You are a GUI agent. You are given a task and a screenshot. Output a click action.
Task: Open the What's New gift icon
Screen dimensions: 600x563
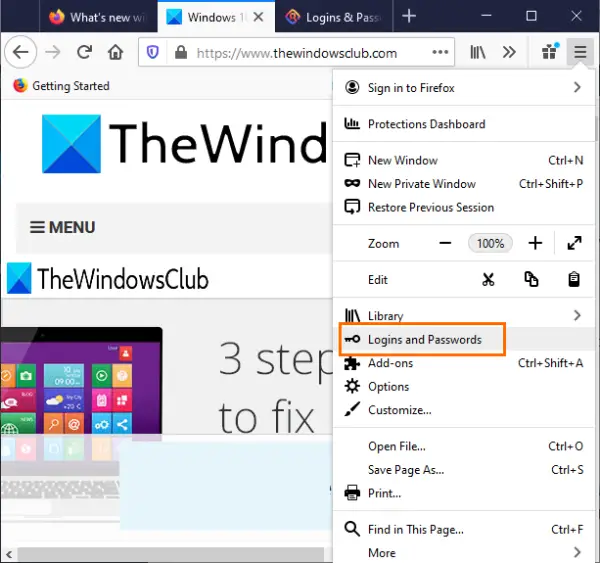[x=550, y=51]
